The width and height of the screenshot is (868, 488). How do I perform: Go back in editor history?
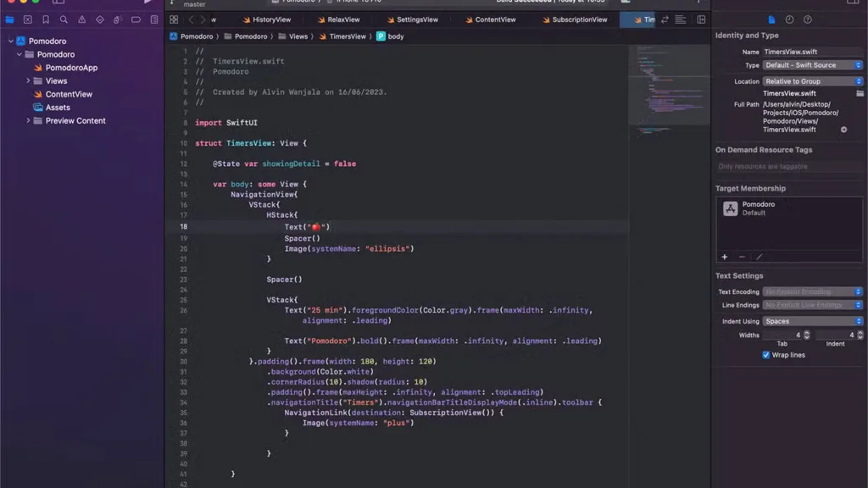(x=191, y=19)
